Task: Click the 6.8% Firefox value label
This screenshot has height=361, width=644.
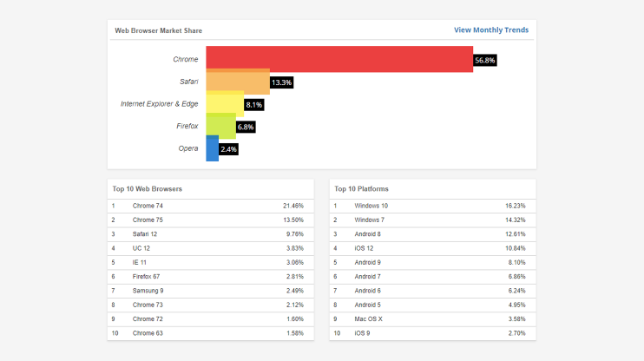Action: coord(246,127)
